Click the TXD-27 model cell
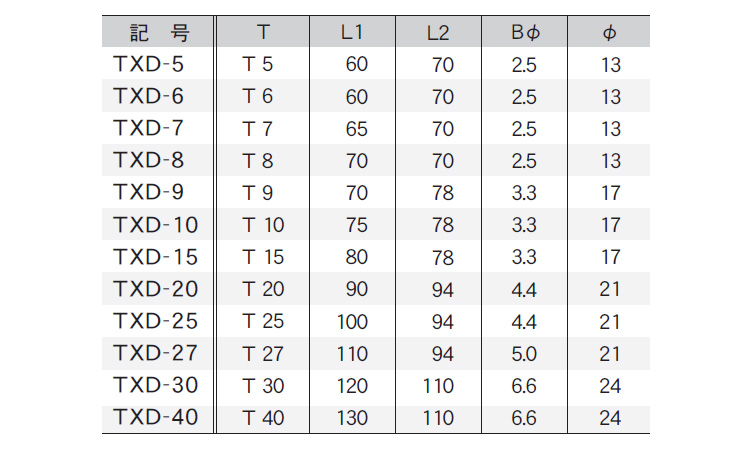This screenshot has height=450, width=750. (x=155, y=353)
